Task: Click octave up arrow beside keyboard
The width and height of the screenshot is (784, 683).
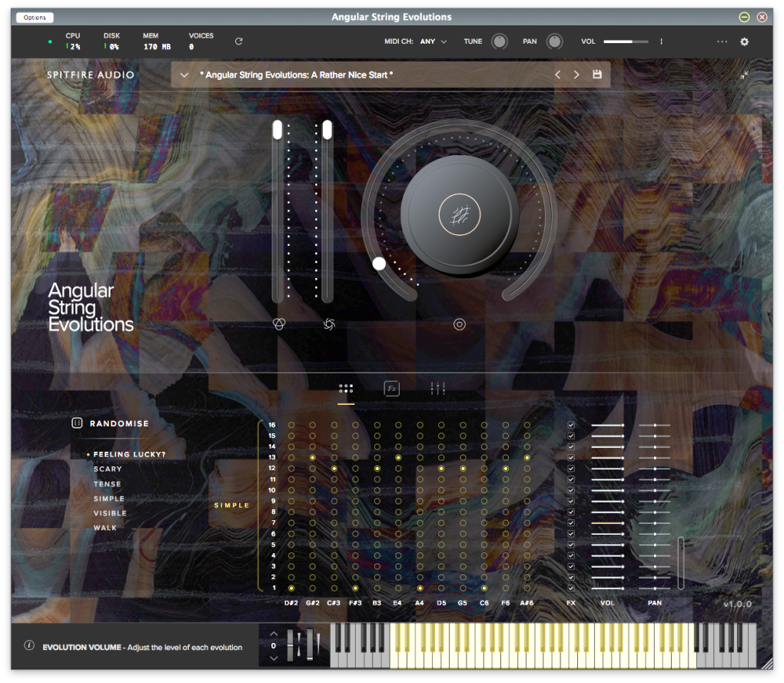Action: tap(274, 634)
